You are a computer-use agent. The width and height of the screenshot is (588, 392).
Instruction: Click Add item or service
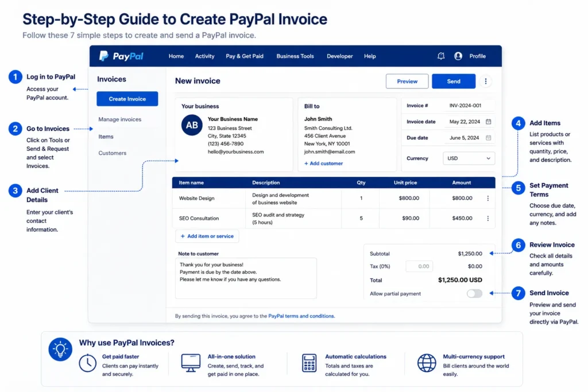point(207,236)
